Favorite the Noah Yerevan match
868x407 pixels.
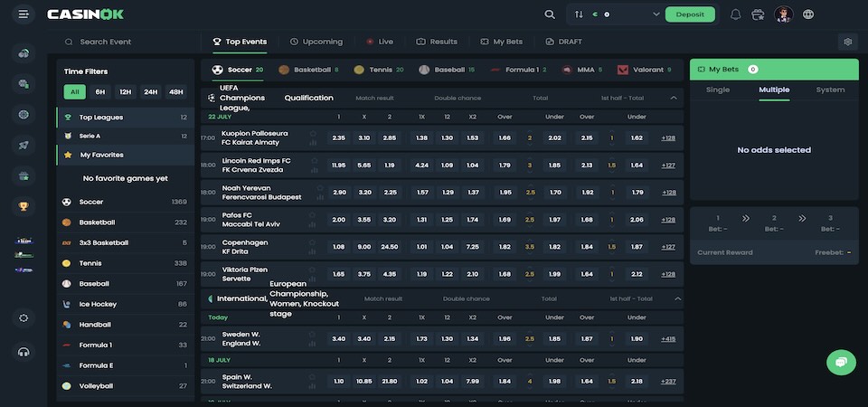click(320, 188)
